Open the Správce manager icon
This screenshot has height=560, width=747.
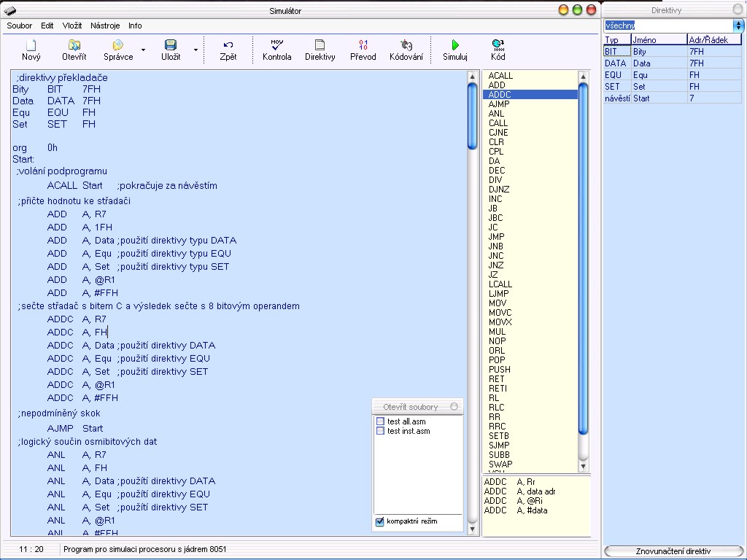(x=117, y=46)
